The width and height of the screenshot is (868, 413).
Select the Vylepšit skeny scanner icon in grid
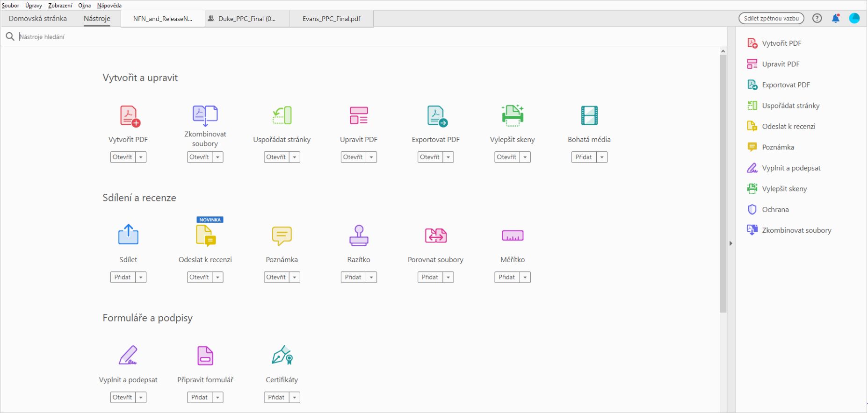(x=513, y=115)
